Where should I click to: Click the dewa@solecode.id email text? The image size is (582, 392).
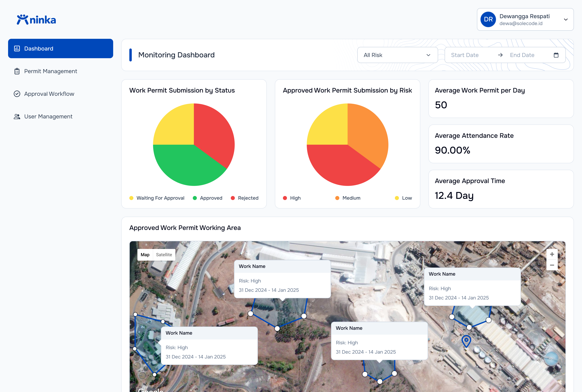pyautogui.click(x=521, y=23)
